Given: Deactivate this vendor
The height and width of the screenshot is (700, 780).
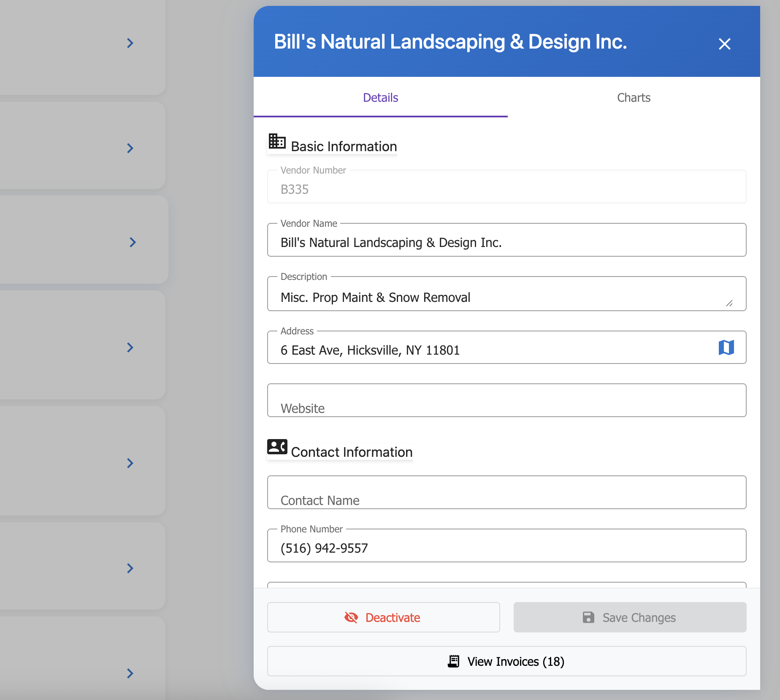Looking at the screenshot, I should tap(383, 618).
